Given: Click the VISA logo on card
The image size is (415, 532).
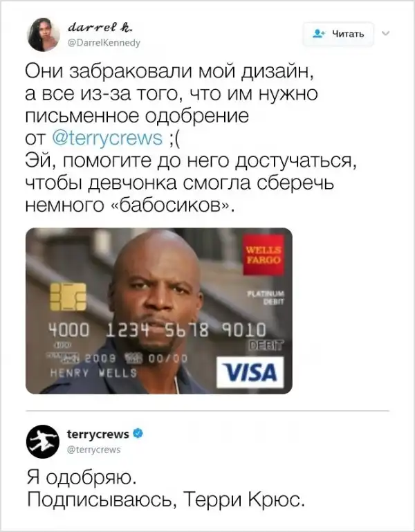Looking at the screenshot, I should click(250, 372).
